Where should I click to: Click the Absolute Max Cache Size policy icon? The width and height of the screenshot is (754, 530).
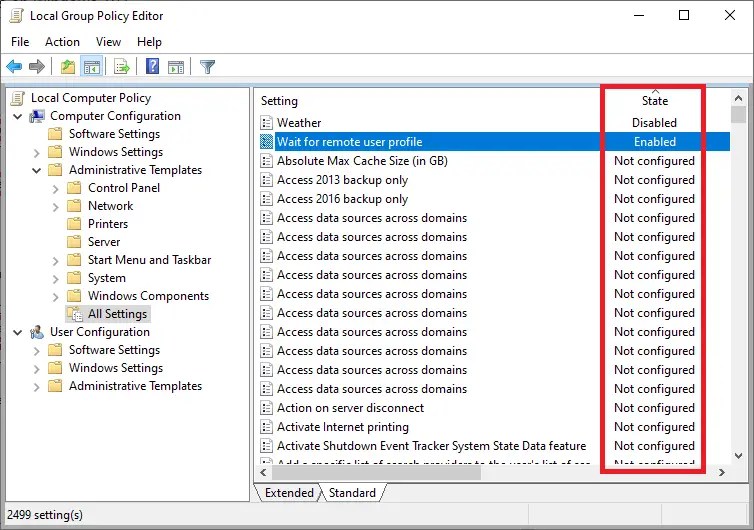266,161
